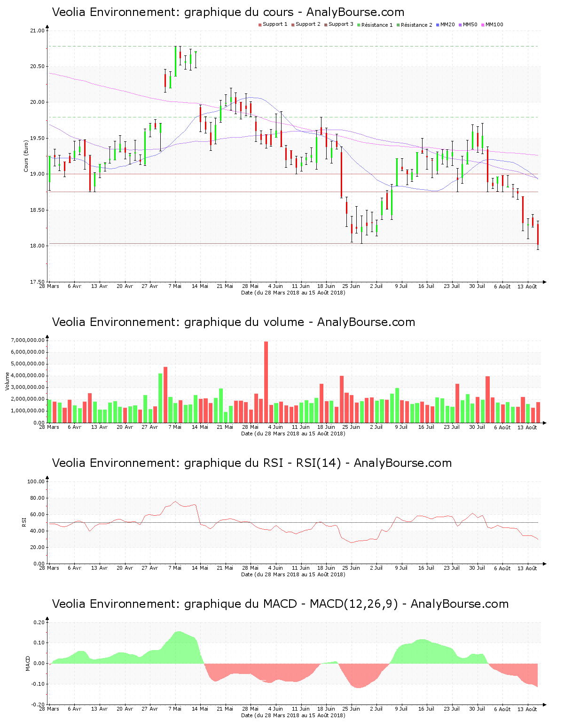Click the -0.20 MACD axis label

38,705
